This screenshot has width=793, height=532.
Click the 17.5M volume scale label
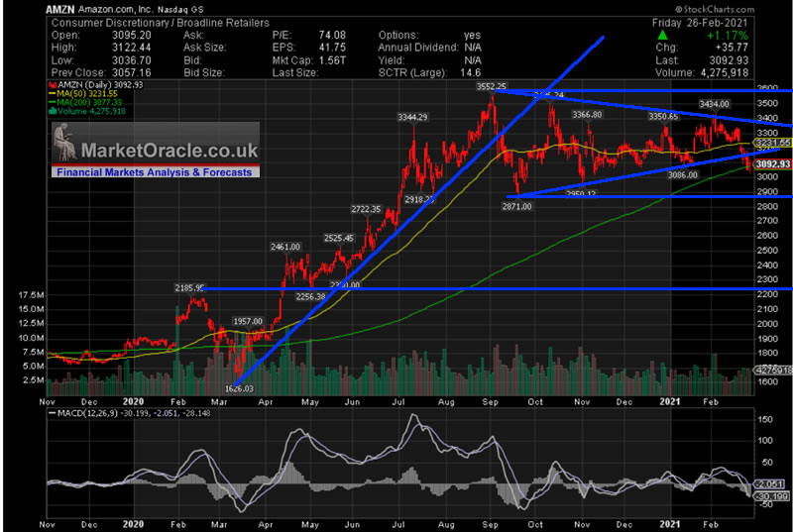point(32,295)
